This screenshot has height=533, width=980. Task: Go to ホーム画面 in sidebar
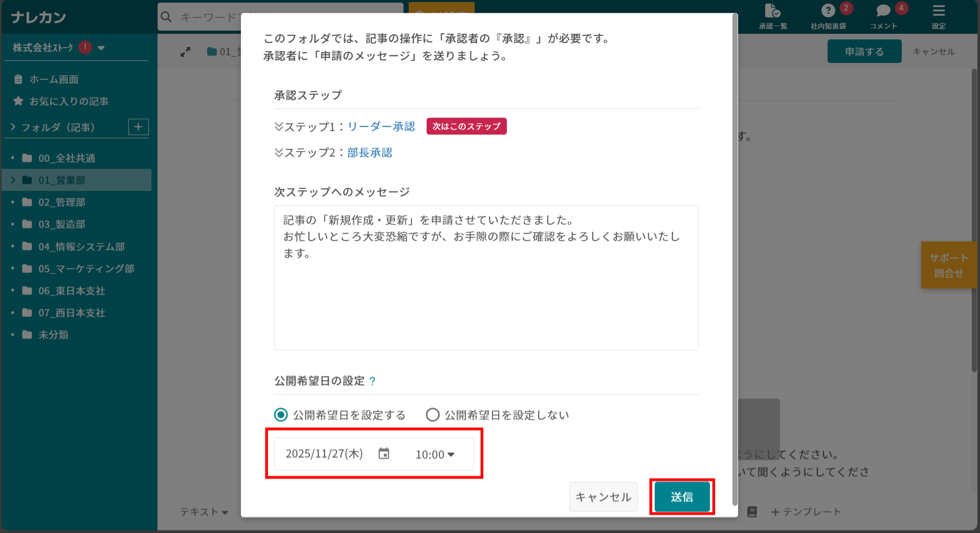click(53, 79)
